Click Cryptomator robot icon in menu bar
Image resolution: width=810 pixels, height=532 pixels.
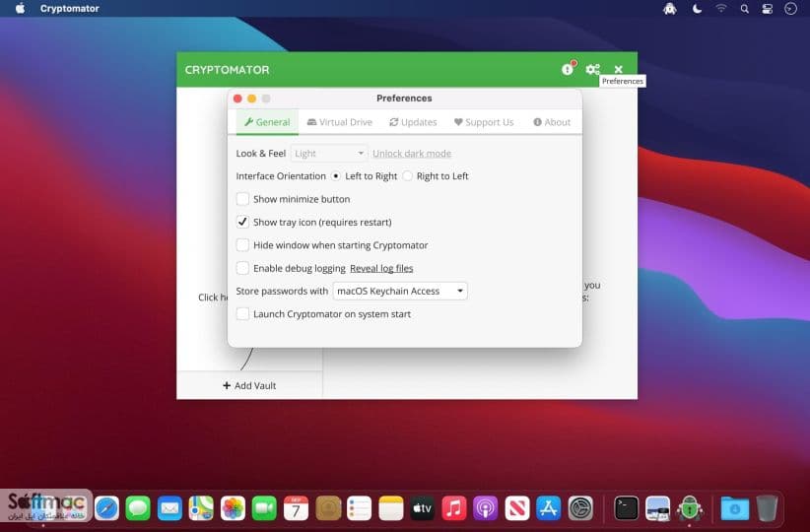pos(670,8)
